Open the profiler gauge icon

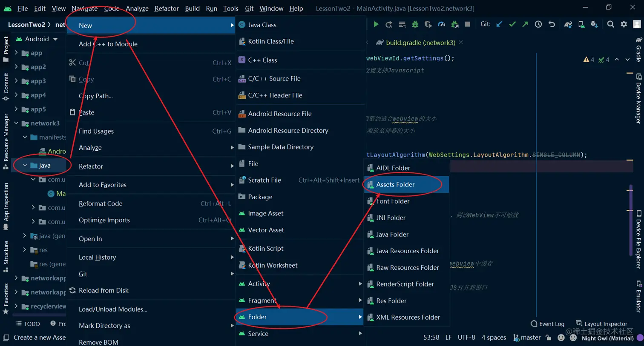(442, 24)
